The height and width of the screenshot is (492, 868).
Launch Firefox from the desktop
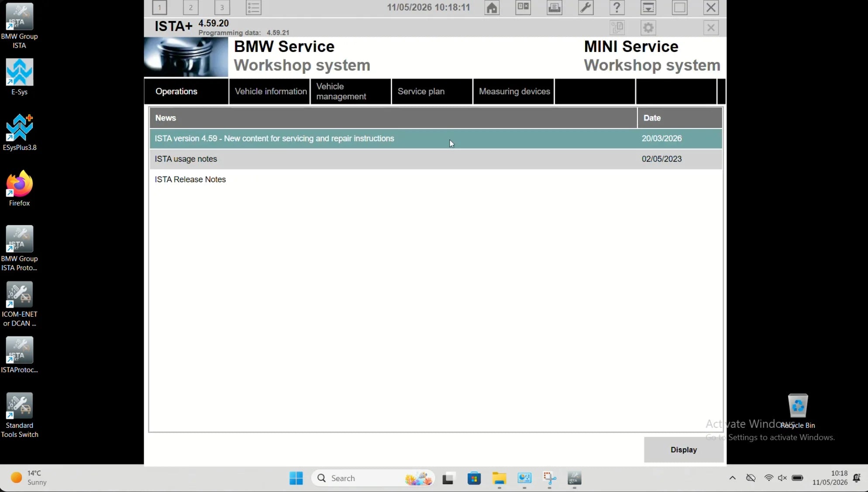pyautogui.click(x=19, y=188)
